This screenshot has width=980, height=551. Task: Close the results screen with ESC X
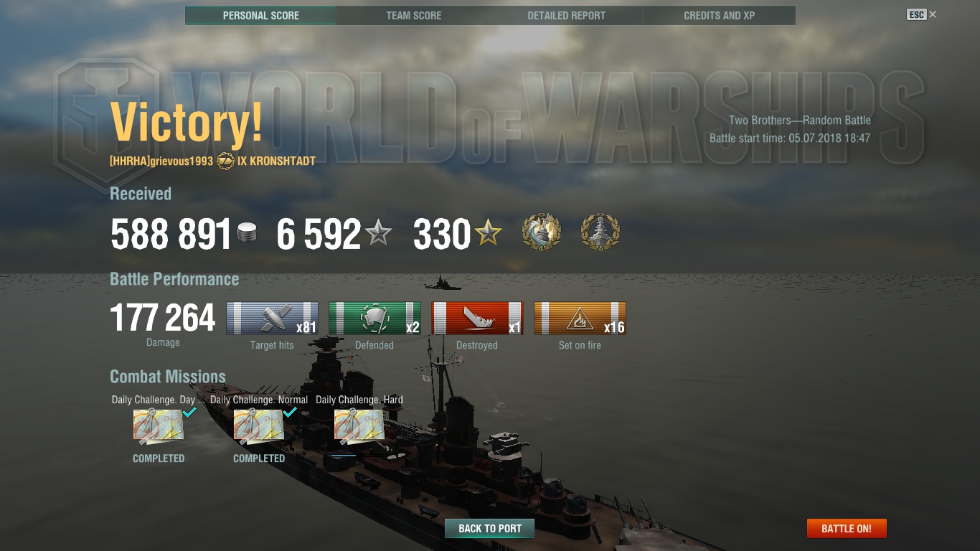922,14
